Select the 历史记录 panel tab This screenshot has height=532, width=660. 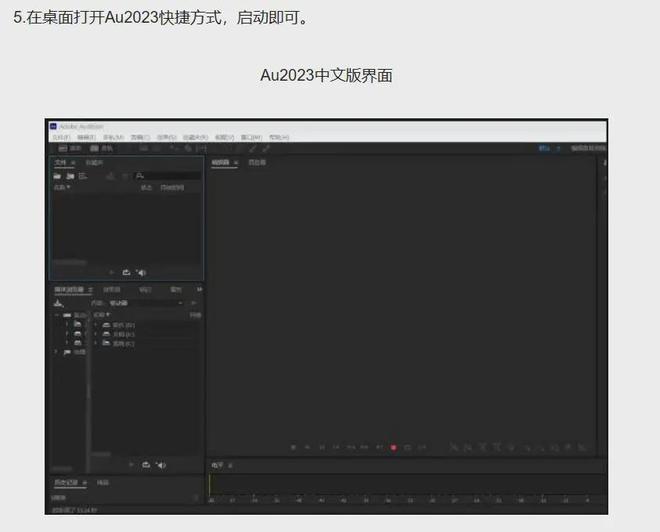click(x=67, y=482)
